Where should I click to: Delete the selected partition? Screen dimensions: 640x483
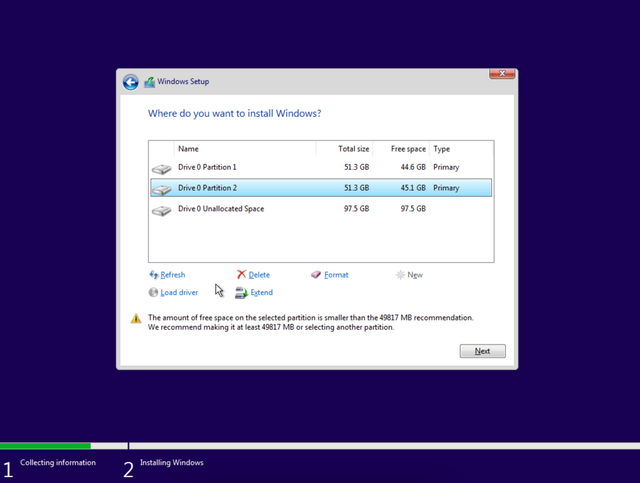tap(259, 275)
